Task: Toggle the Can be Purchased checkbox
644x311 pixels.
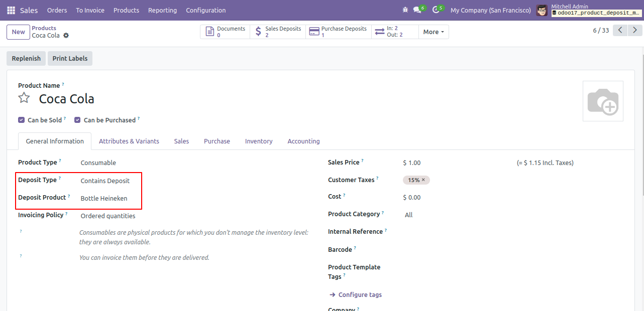Action: [77, 120]
